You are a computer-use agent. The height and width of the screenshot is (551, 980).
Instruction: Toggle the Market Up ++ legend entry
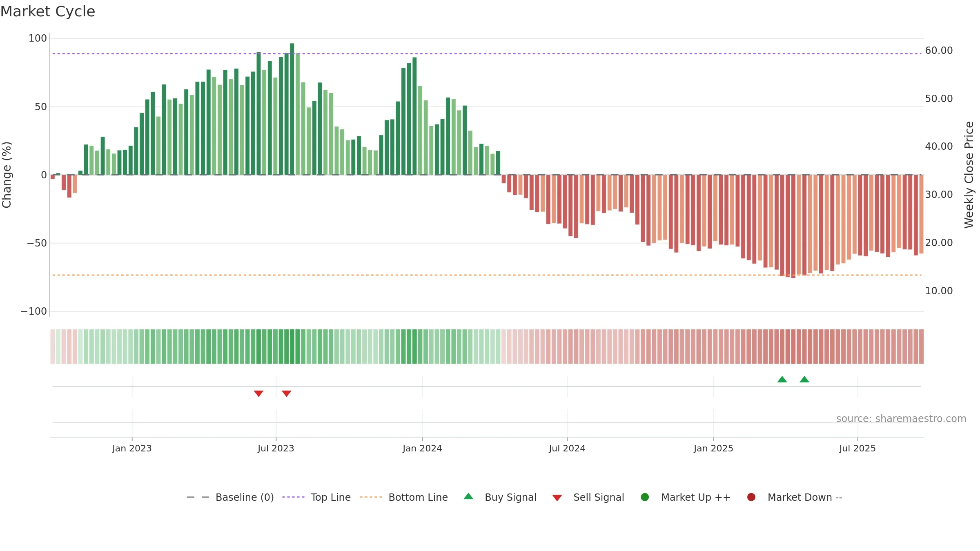pyautogui.click(x=685, y=498)
